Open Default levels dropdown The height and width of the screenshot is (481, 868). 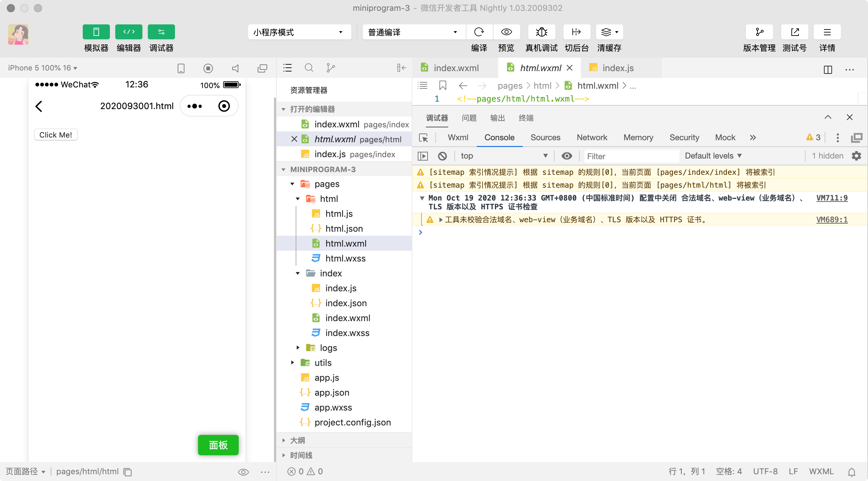[x=713, y=156]
